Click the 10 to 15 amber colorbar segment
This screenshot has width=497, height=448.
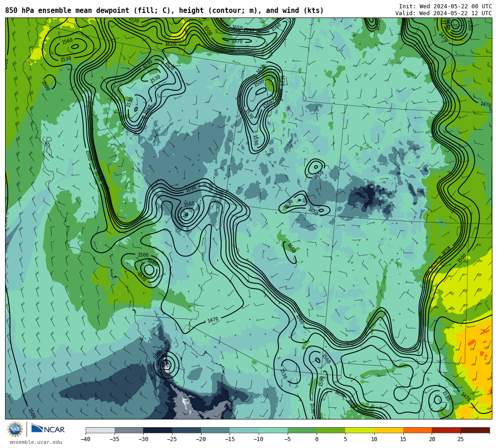tap(388, 430)
